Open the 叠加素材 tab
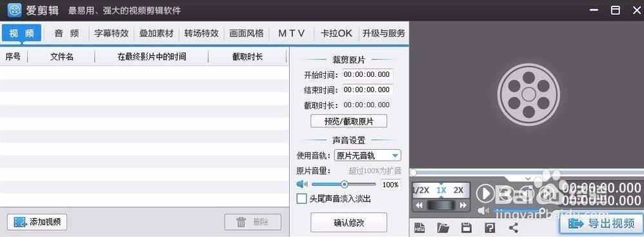Screen dimensions: 644x237 156,34
